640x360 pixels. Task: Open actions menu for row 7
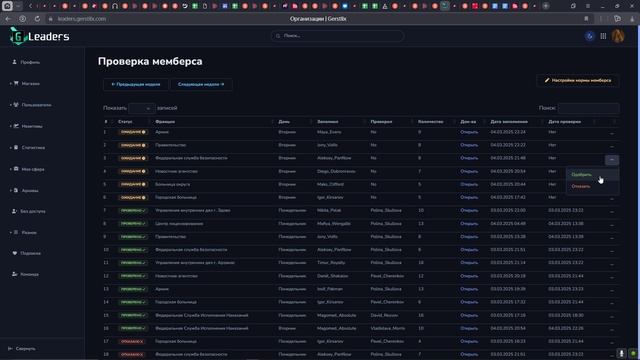point(611,211)
